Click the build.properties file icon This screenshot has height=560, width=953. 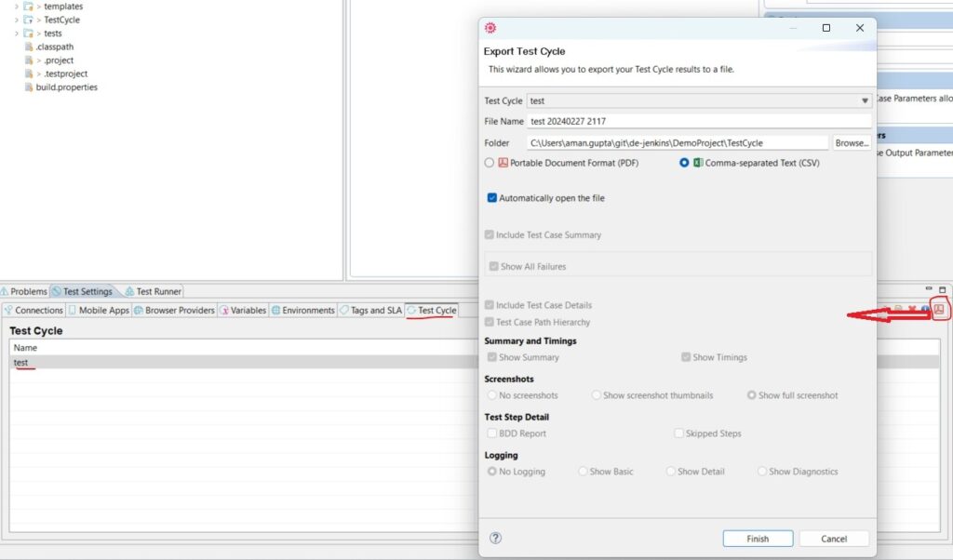29,87
